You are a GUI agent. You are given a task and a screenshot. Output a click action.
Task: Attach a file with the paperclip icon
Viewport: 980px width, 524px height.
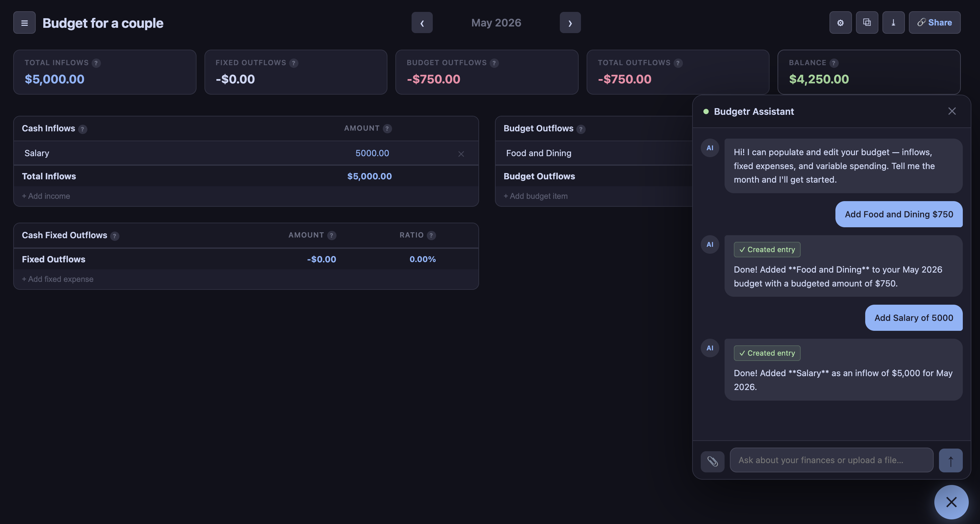712,461
